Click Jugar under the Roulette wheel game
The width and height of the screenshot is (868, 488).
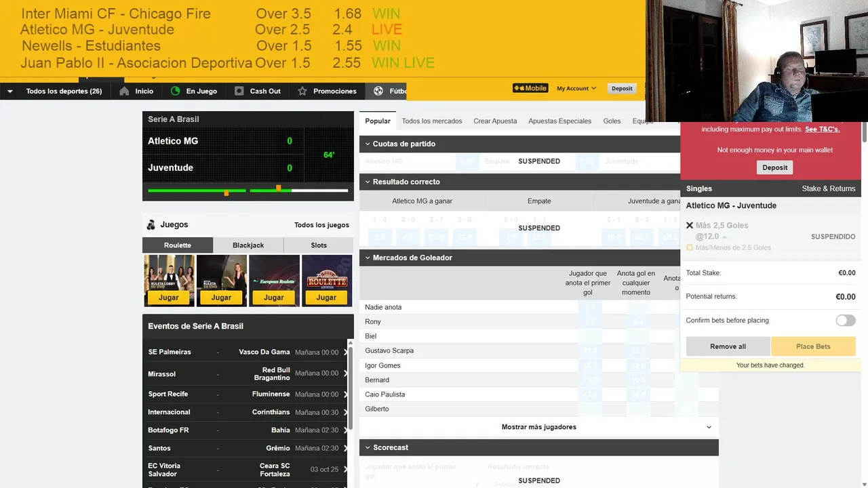click(326, 298)
